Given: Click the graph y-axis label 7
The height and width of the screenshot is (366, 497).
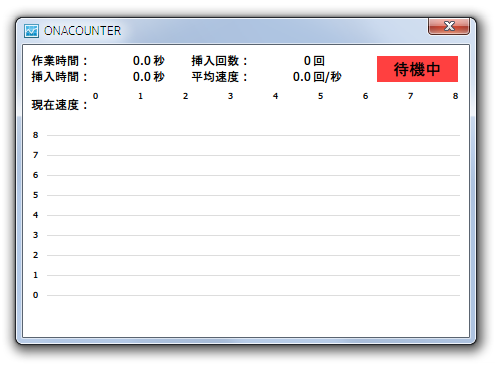Looking at the screenshot, I should point(35,155).
